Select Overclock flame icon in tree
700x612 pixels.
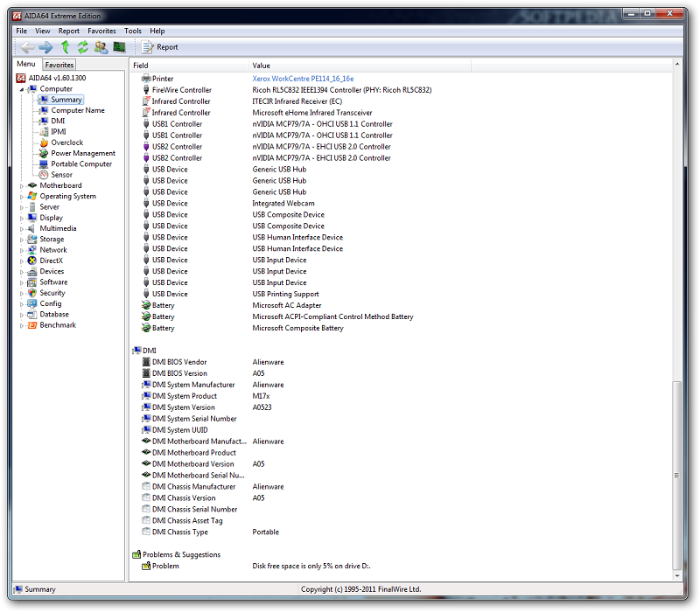[44, 143]
